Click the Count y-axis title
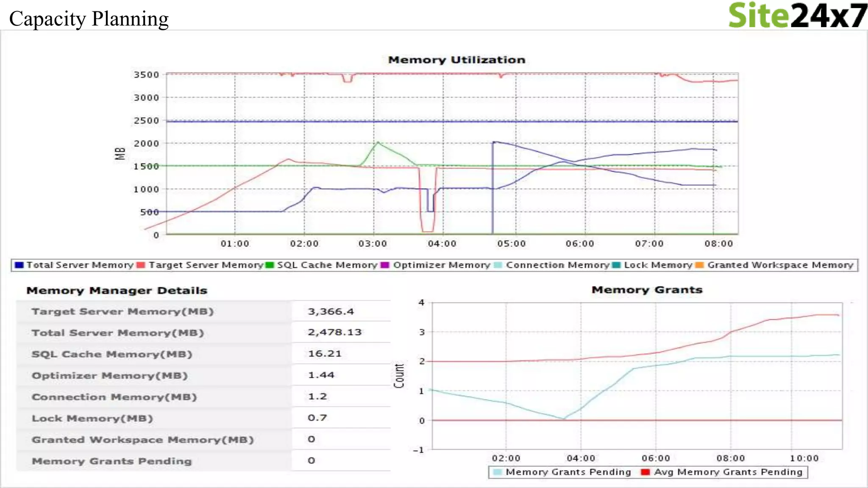868x488 pixels. [399, 376]
